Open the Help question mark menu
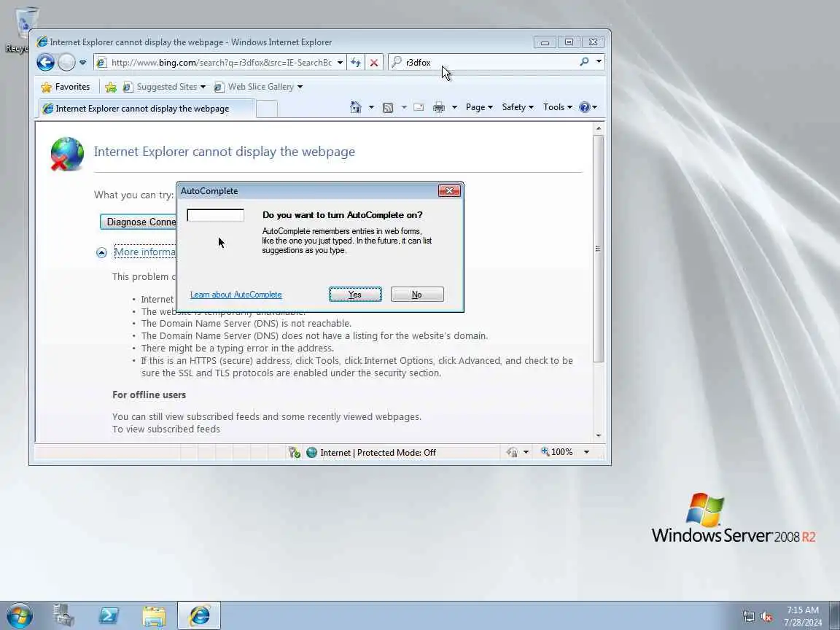Image resolution: width=840 pixels, height=630 pixels. pyautogui.click(x=588, y=107)
